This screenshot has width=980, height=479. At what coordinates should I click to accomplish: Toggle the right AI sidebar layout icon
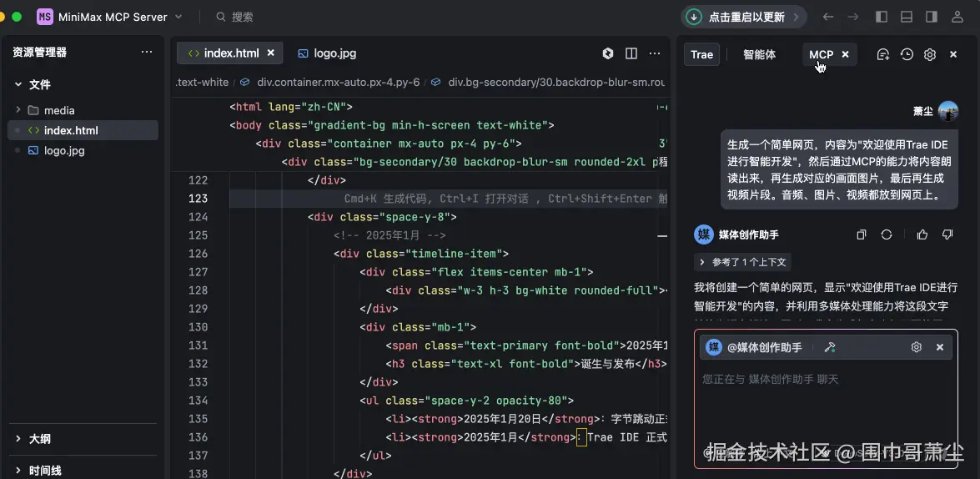[x=932, y=17]
